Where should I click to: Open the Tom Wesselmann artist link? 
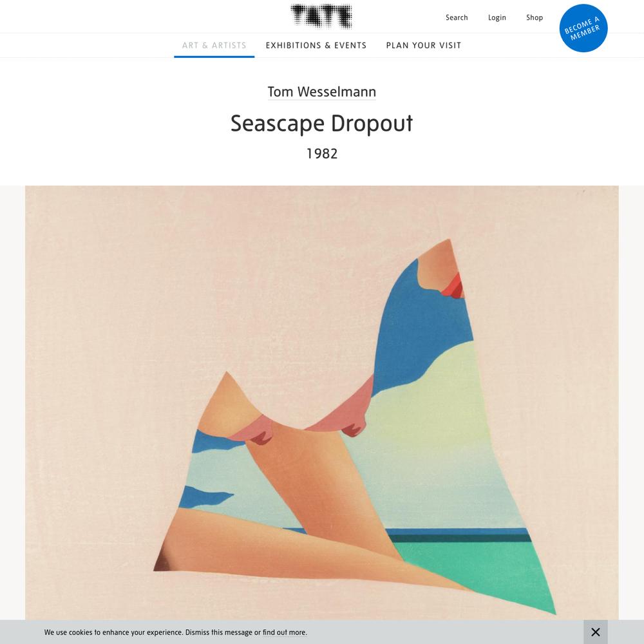click(321, 91)
